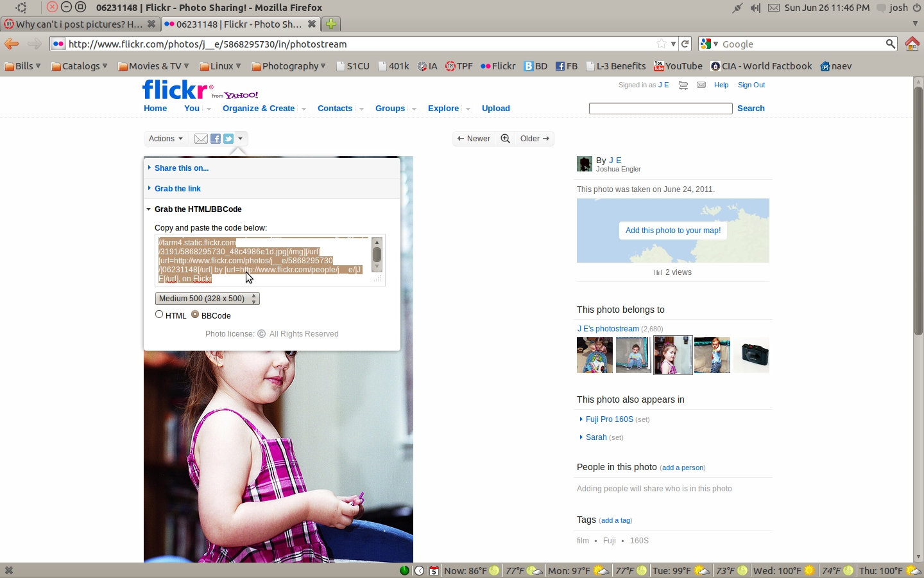Open the YouTube bookmark
This screenshot has width=924, height=578.
click(678, 66)
